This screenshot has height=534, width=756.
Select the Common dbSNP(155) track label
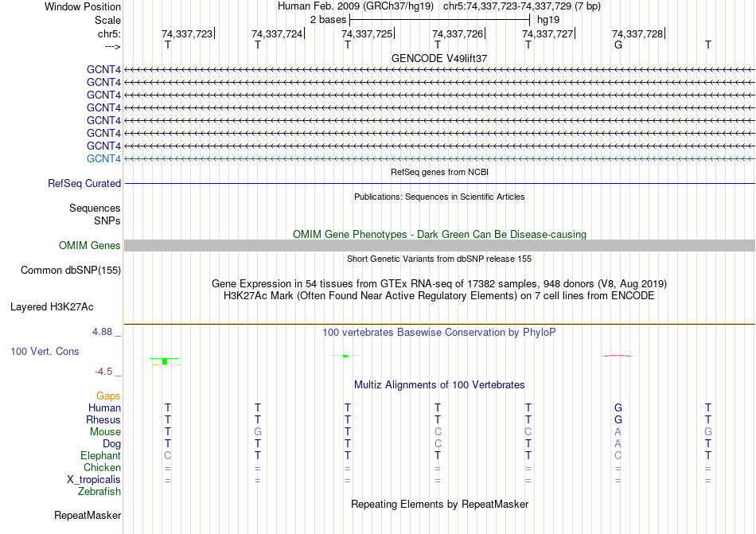coord(71,271)
